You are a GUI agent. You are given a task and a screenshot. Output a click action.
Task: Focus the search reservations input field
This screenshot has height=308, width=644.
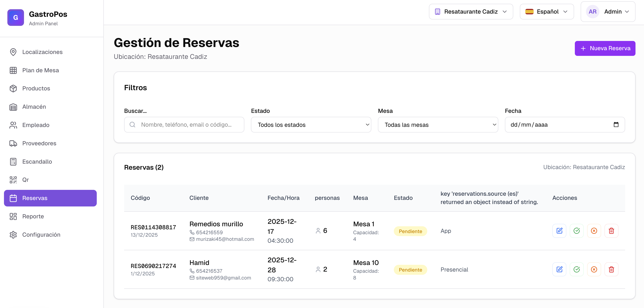pos(186,125)
